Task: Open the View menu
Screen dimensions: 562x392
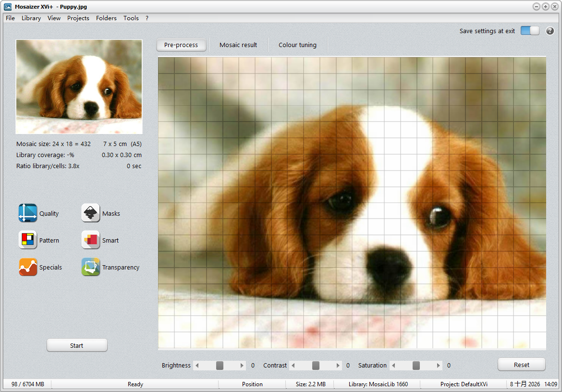Action: (54, 18)
